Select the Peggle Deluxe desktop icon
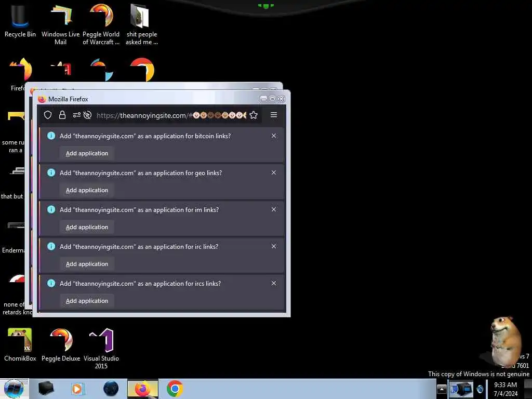 click(x=61, y=345)
